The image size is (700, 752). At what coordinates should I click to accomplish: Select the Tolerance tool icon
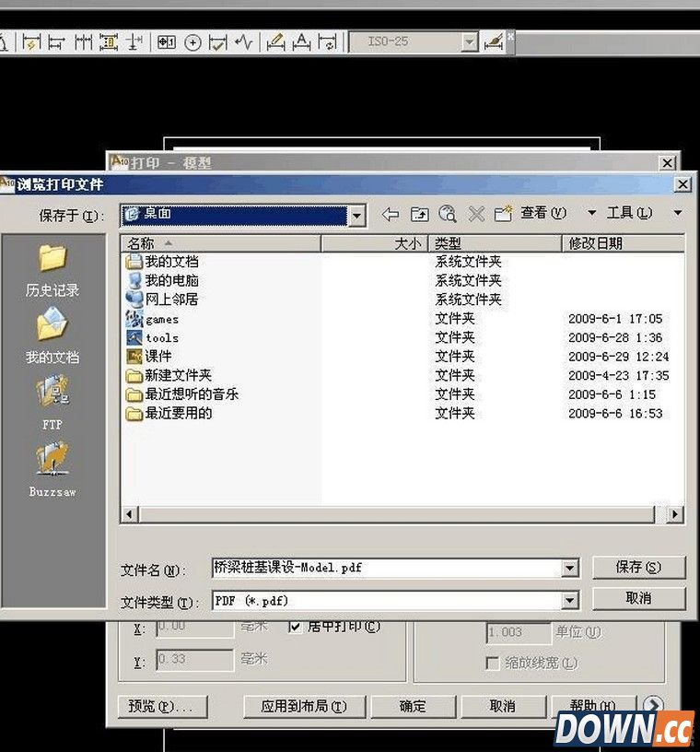pos(167,42)
